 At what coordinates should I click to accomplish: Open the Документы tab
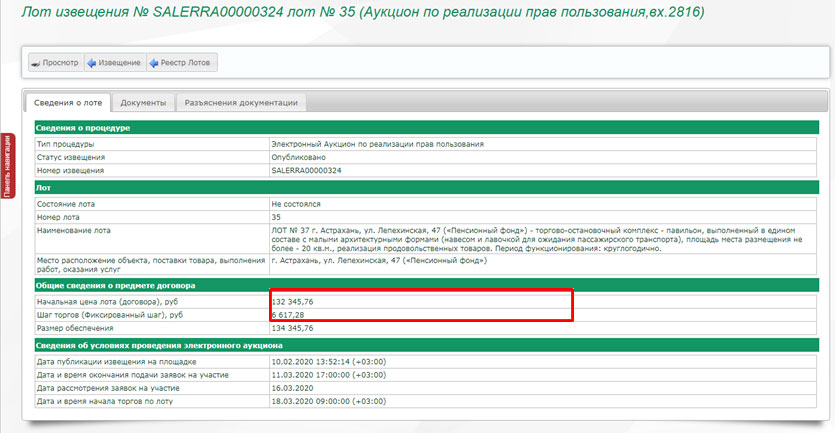coord(143,102)
